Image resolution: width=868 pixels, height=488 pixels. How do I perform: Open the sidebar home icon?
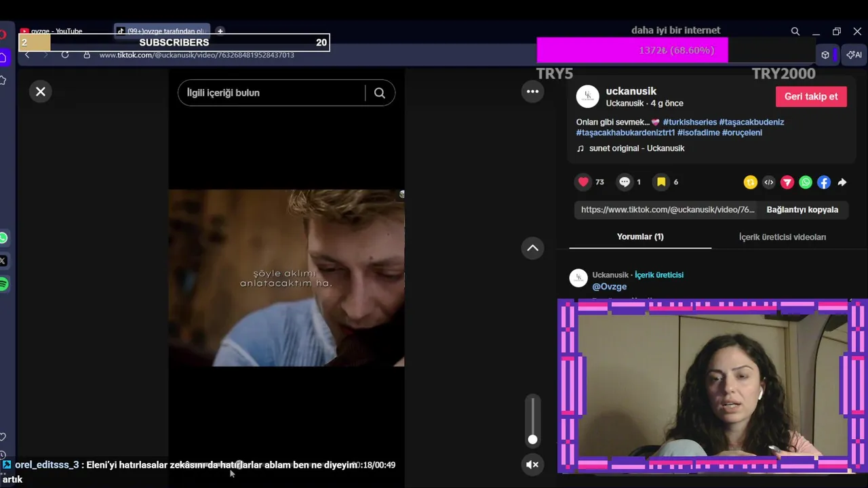point(3,58)
